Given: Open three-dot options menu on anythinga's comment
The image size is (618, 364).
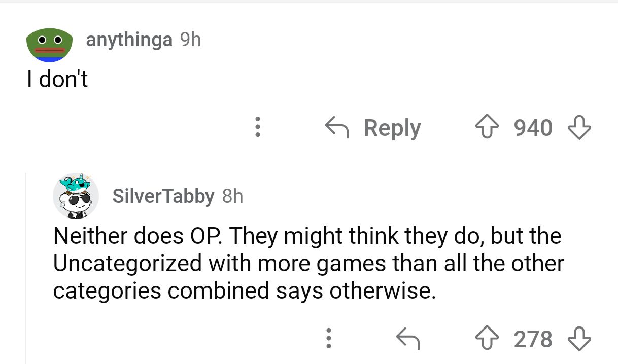Looking at the screenshot, I should pos(258,127).
